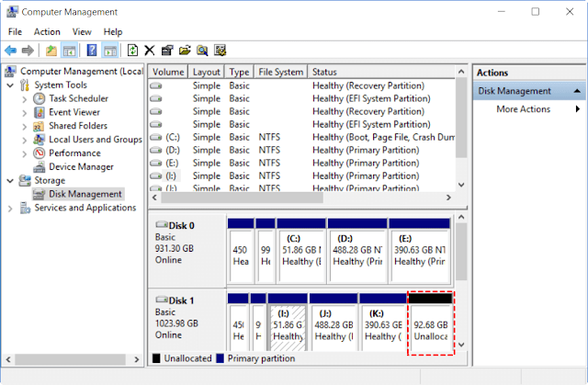Click the Refresh toolbar icon
Image resolution: width=588 pixels, height=385 pixels.
coord(132,51)
